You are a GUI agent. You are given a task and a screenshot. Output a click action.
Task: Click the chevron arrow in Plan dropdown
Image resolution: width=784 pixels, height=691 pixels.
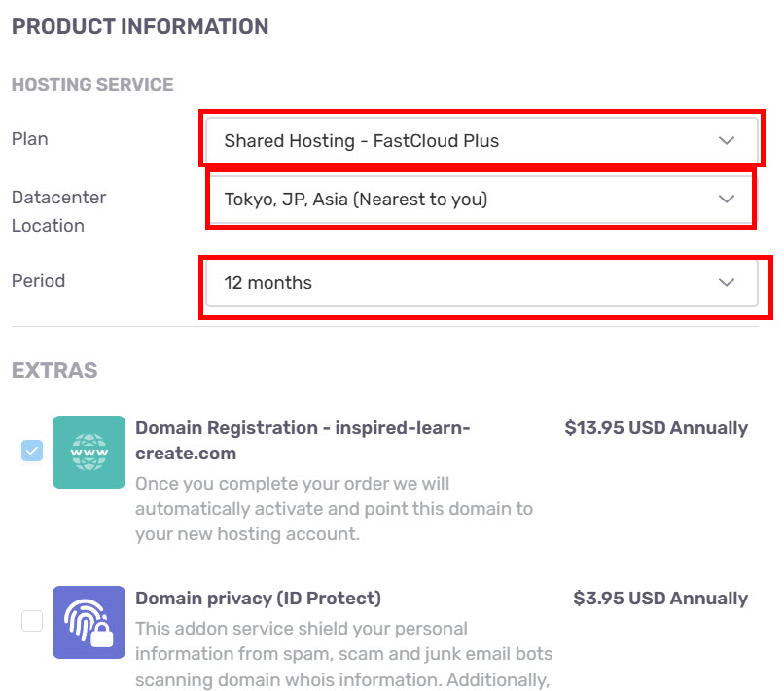tap(727, 140)
